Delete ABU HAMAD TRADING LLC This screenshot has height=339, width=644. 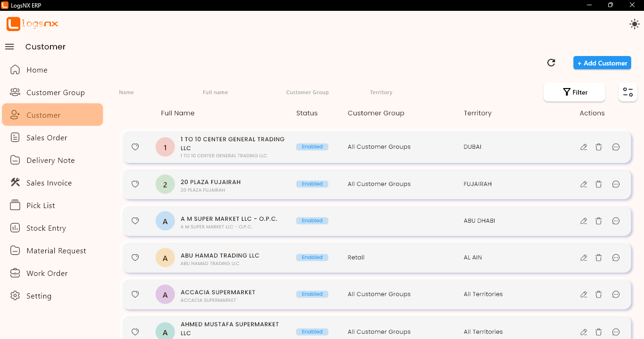point(599,258)
